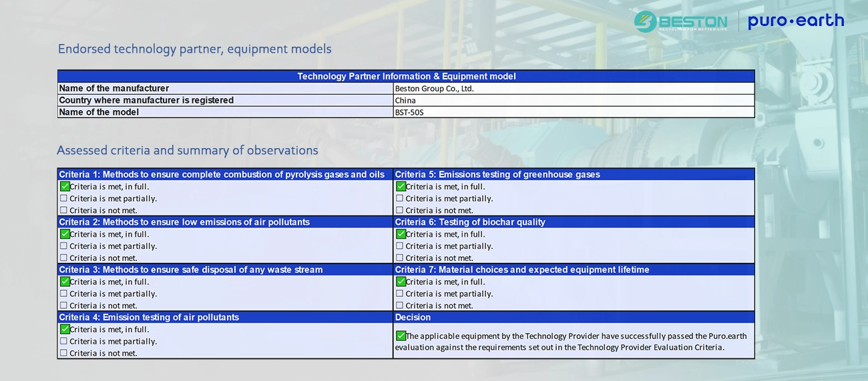This screenshot has height=381, width=868.
Task: Click 'Country where manufacturer is registered' label
Action: click(146, 100)
